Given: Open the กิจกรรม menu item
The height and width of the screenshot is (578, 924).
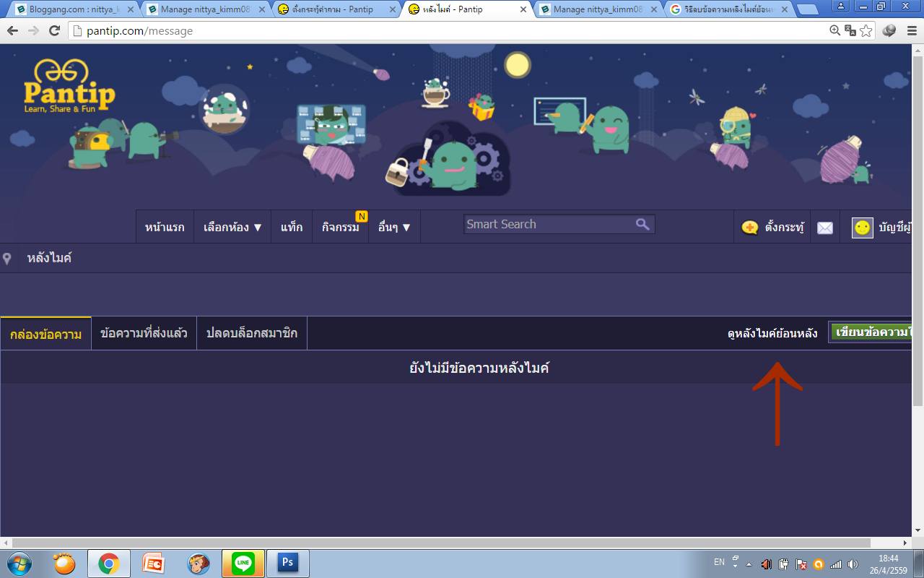Looking at the screenshot, I should pyautogui.click(x=341, y=227).
